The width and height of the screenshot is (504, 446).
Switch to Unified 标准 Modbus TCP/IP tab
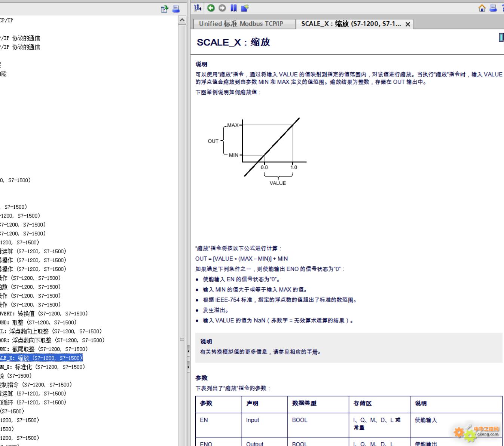(x=241, y=24)
